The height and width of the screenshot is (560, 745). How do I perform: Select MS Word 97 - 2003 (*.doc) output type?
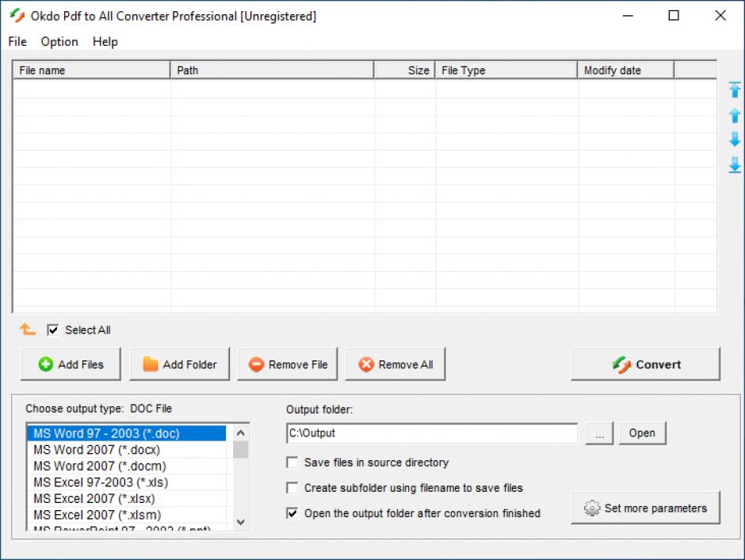tap(126, 433)
